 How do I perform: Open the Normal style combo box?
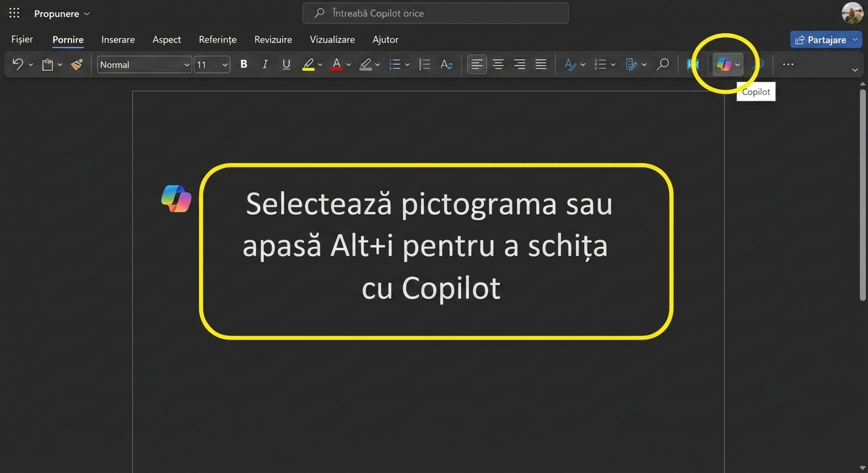pyautogui.click(x=144, y=64)
